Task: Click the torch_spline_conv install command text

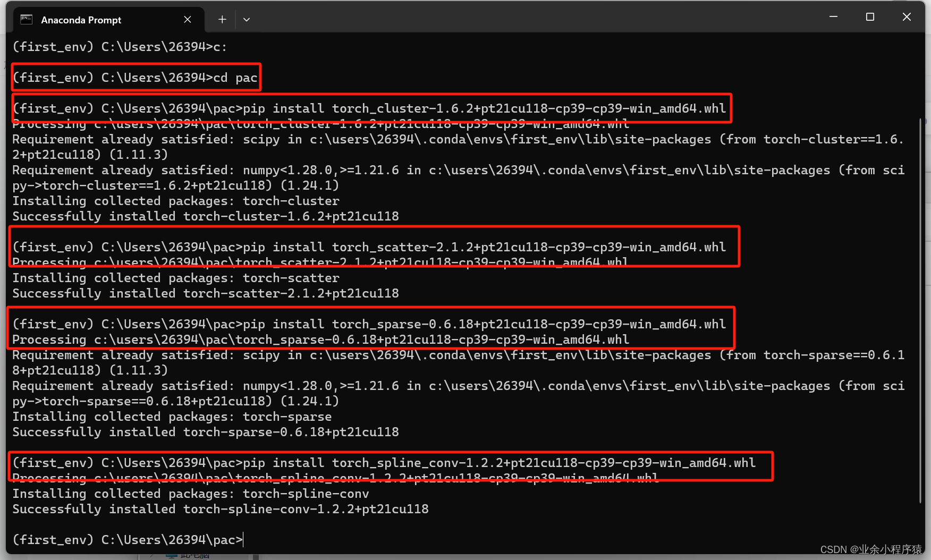Action: 383,462
